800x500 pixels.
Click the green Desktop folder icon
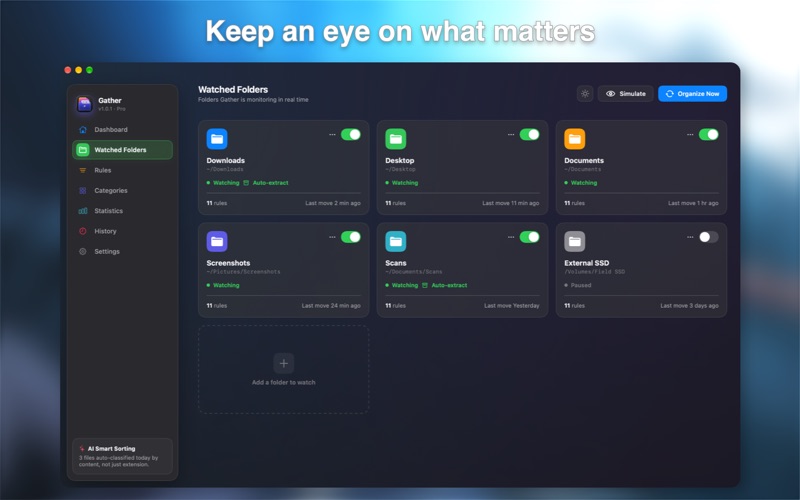coord(395,139)
